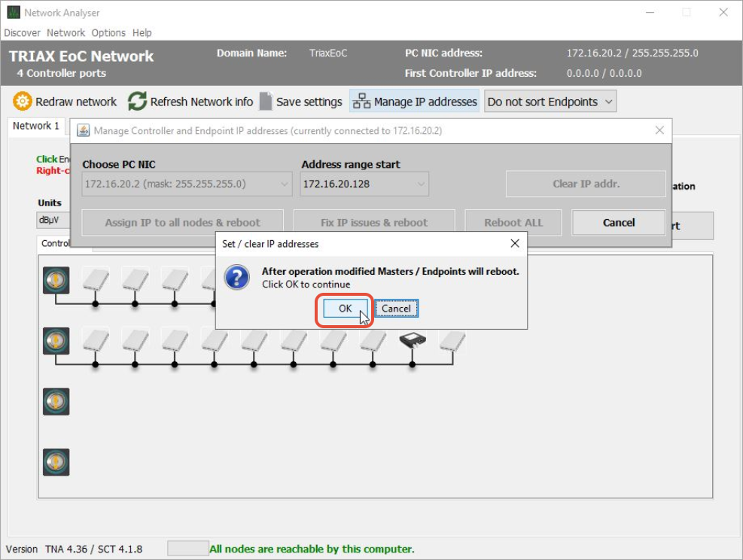Select first endpoint on second controller row
The width and height of the screenshot is (743, 560).
coord(96,340)
